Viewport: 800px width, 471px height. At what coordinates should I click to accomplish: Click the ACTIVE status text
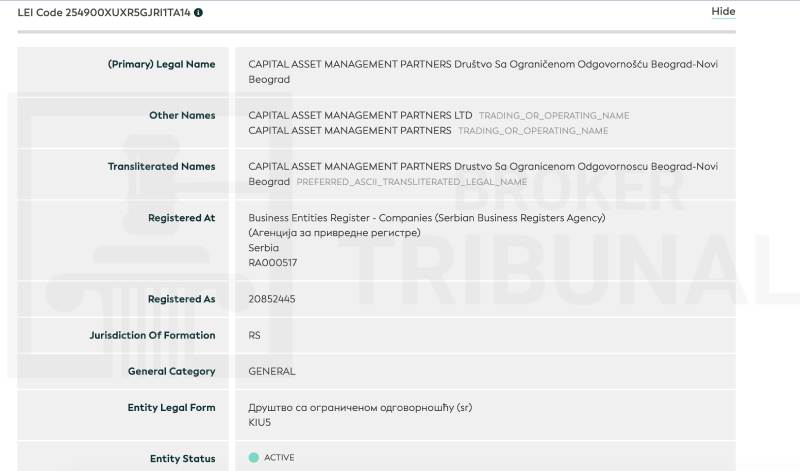pyautogui.click(x=279, y=458)
